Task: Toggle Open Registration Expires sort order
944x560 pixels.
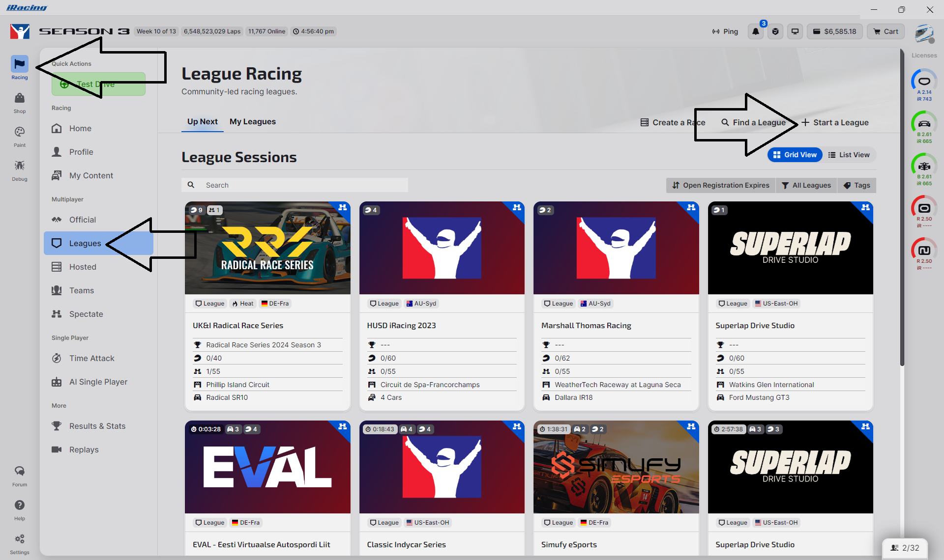Action: click(721, 185)
